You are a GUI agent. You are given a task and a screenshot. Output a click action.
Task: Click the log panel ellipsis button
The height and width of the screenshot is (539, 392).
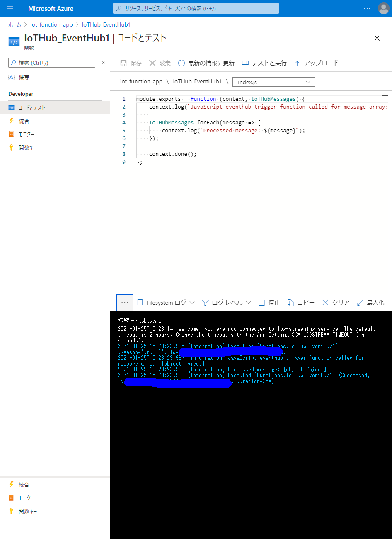coord(125,303)
